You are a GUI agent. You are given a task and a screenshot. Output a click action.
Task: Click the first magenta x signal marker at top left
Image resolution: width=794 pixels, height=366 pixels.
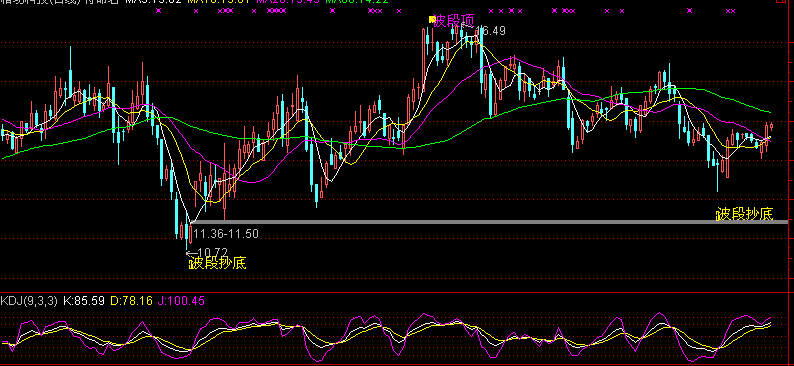click(x=158, y=10)
